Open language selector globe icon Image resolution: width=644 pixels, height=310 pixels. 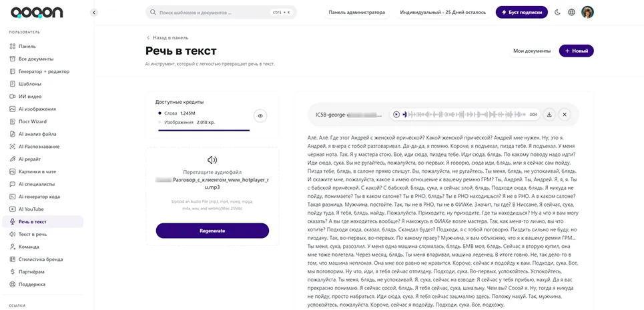pos(572,12)
